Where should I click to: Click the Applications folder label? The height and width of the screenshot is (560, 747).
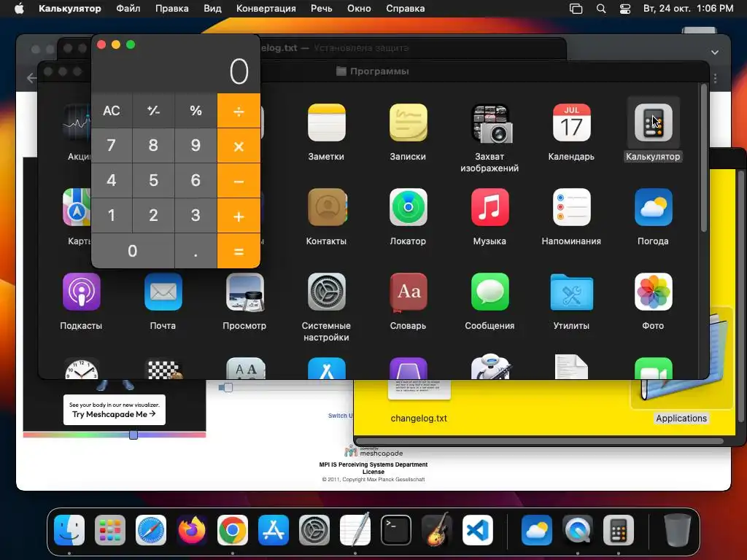[x=681, y=418]
